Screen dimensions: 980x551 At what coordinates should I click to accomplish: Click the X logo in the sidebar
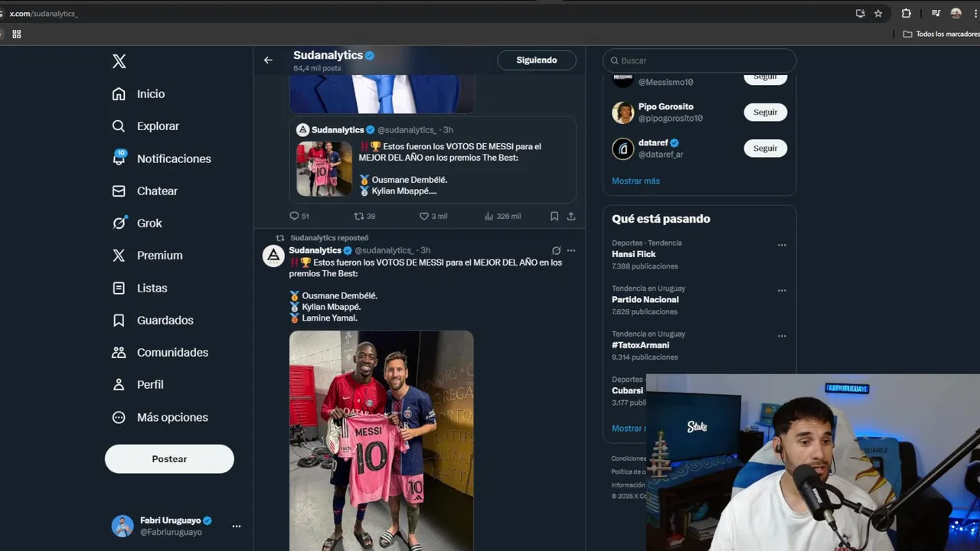(x=119, y=61)
